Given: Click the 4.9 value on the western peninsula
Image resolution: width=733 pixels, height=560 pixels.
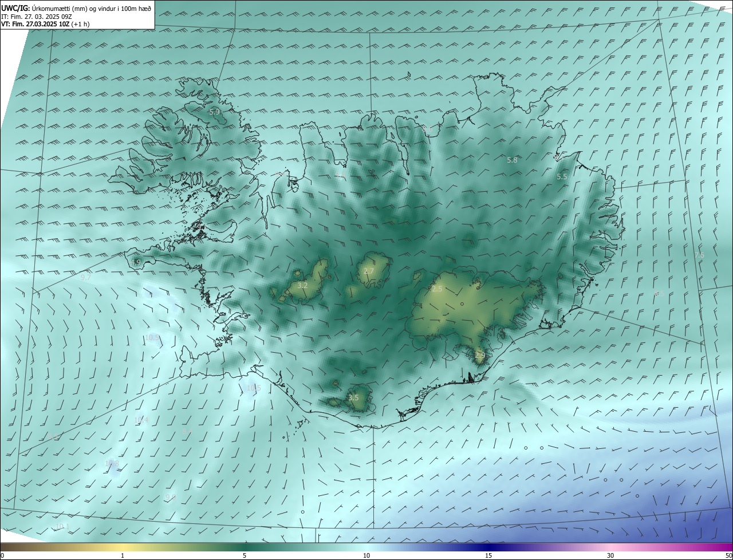Looking at the screenshot, I should (136, 262).
